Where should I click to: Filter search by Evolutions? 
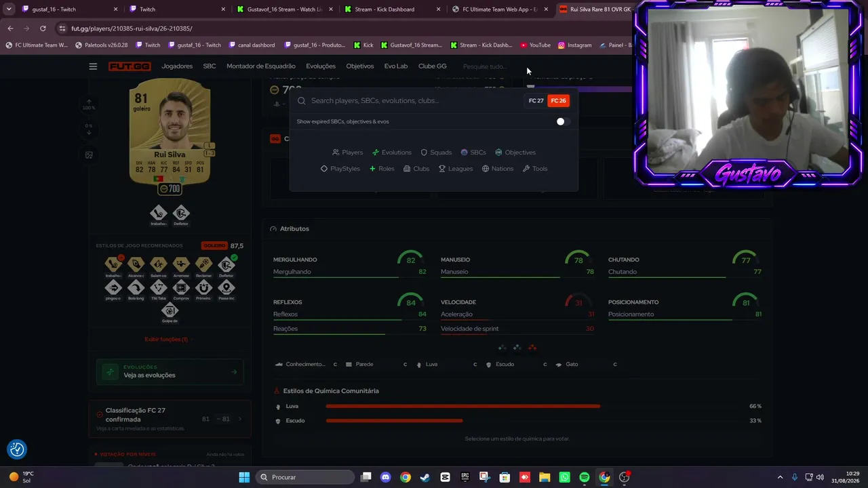tap(392, 152)
